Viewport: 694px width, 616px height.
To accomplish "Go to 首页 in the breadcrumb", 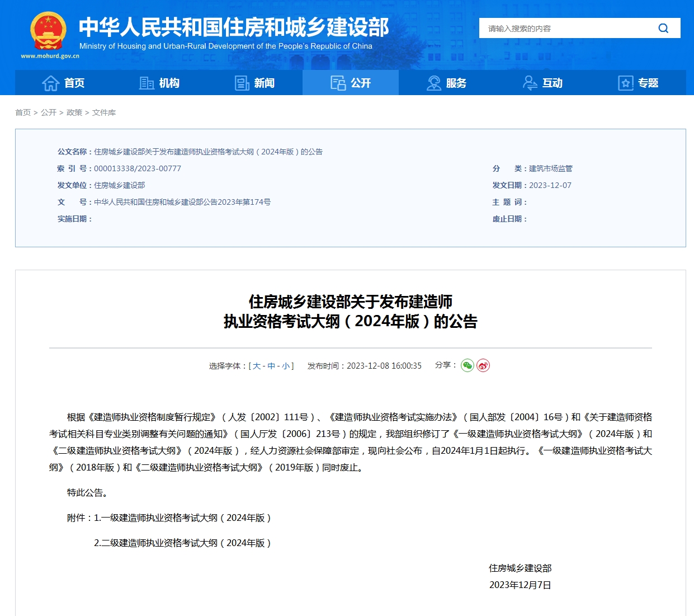I will point(23,112).
